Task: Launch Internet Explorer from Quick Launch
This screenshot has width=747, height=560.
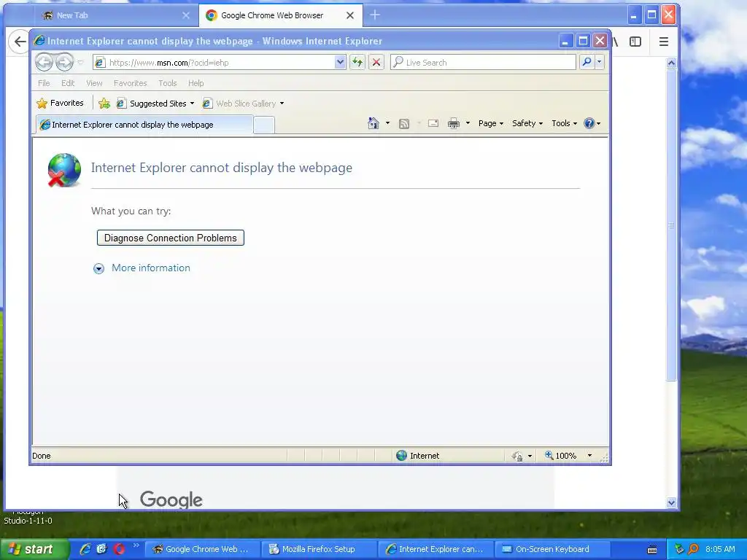Action: click(x=85, y=549)
